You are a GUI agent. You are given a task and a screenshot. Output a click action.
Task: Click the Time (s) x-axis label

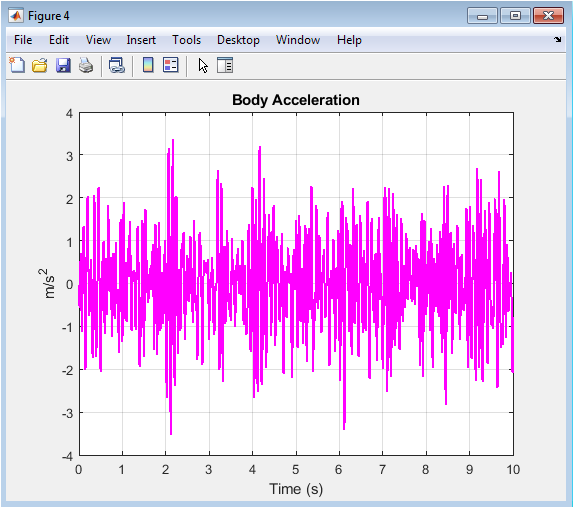(x=296, y=489)
